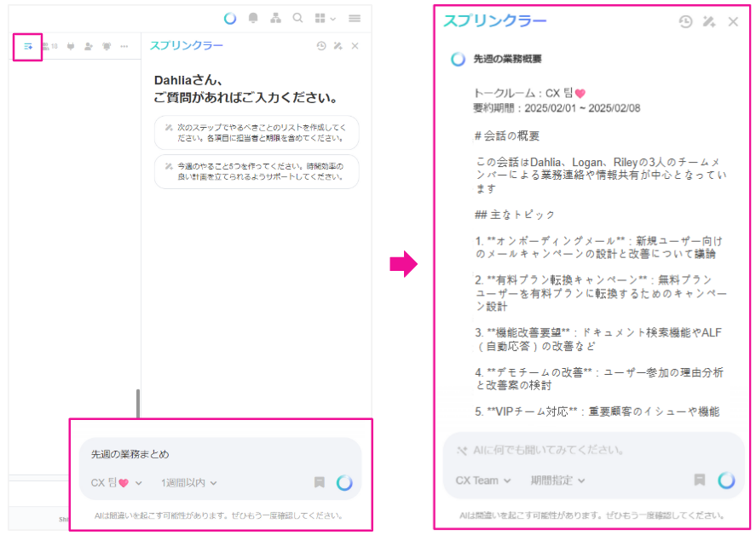Image resolution: width=756 pixels, height=535 pixels.
Task: Open history icon in left Sprinkler panel
Action: [321, 46]
